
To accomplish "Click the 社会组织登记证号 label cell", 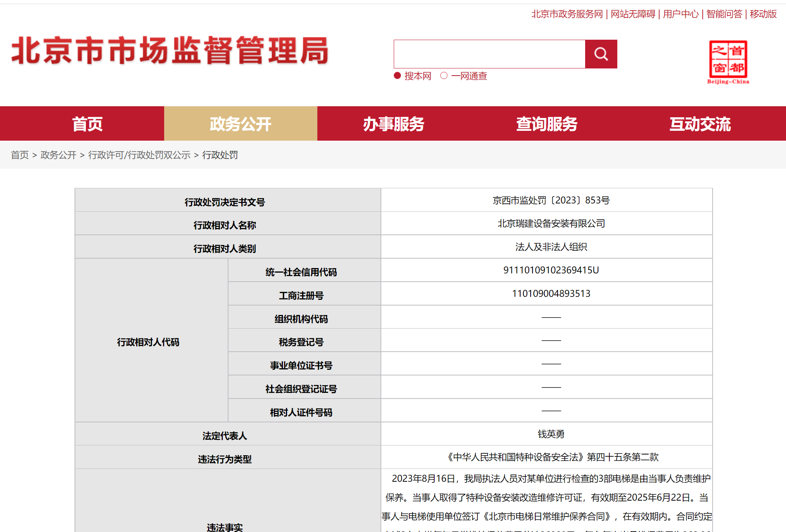I will coord(304,387).
